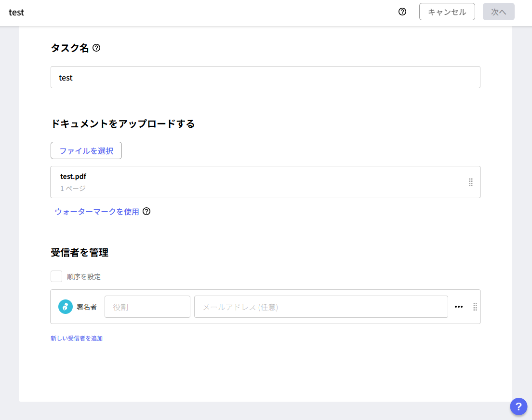Screen dimensions: 532x420
Task: Grab the signer row drag handle dots
Action: point(475,307)
